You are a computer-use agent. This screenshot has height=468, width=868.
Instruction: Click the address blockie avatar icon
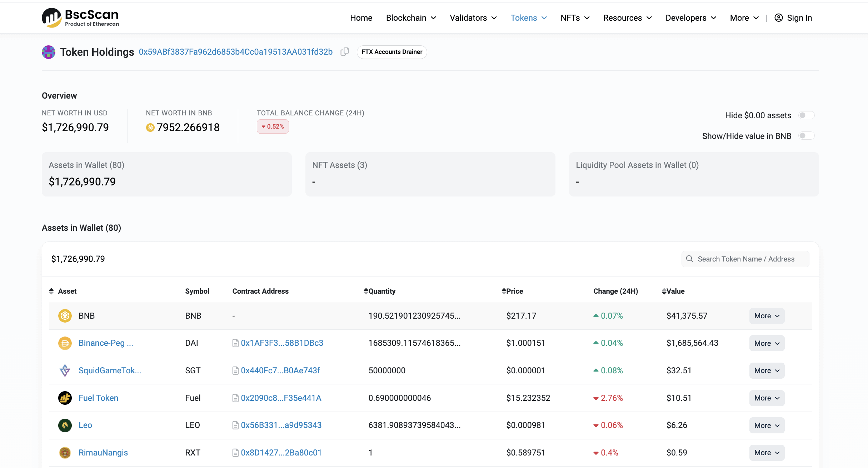pos(49,52)
